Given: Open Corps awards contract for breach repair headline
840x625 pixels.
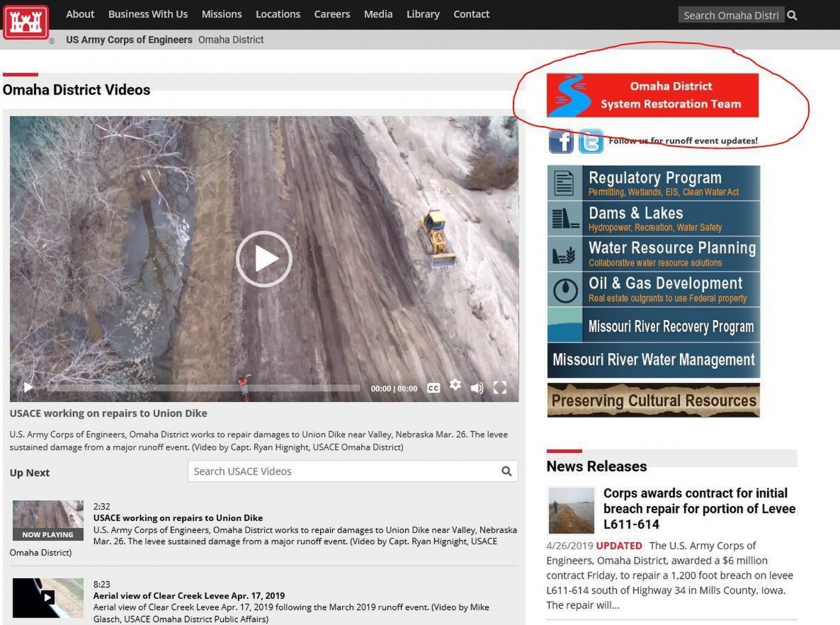Looking at the screenshot, I should 699,508.
